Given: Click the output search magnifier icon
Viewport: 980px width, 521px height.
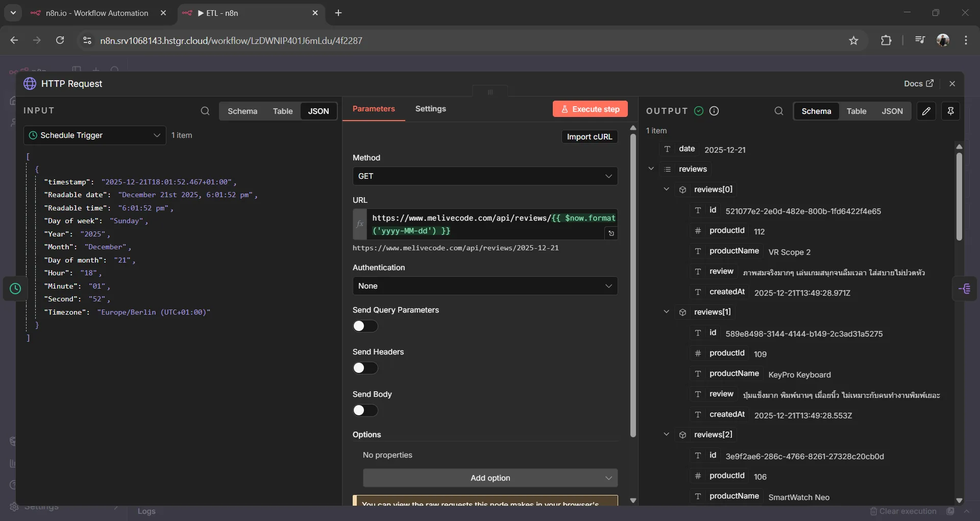Looking at the screenshot, I should point(778,111).
